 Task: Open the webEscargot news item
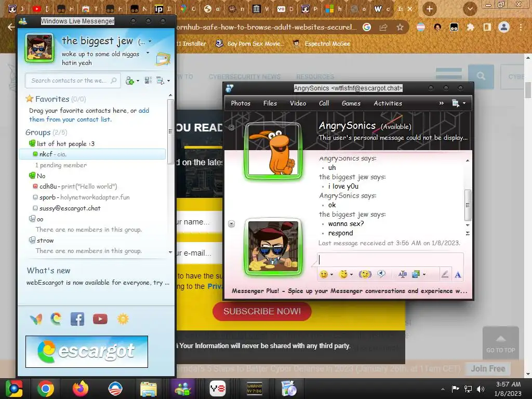[98, 283]
